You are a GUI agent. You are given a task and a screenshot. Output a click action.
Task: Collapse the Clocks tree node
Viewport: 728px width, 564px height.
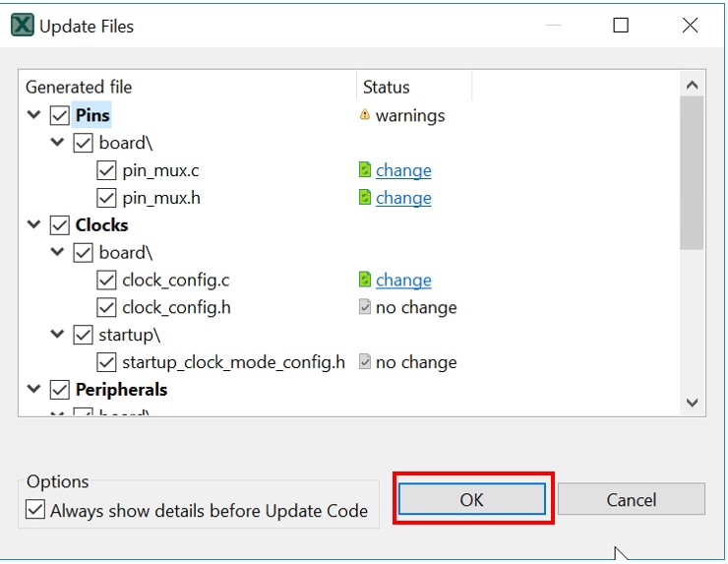(35, 225)
